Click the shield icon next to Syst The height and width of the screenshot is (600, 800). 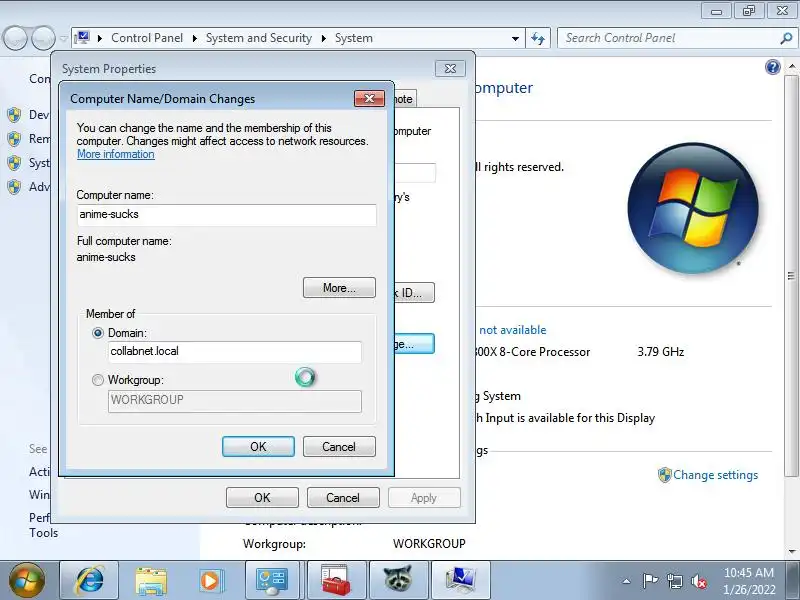[14, 163]
